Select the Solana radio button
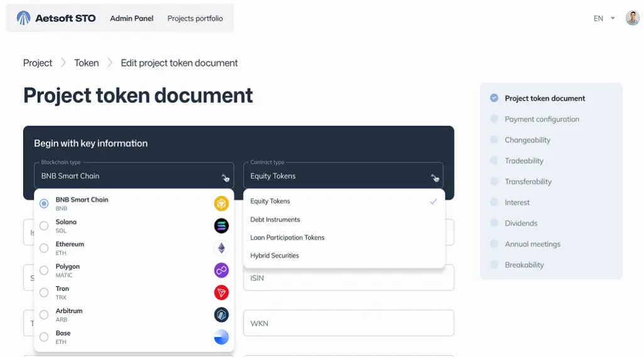The image size is (644, 357). (44, 226)
